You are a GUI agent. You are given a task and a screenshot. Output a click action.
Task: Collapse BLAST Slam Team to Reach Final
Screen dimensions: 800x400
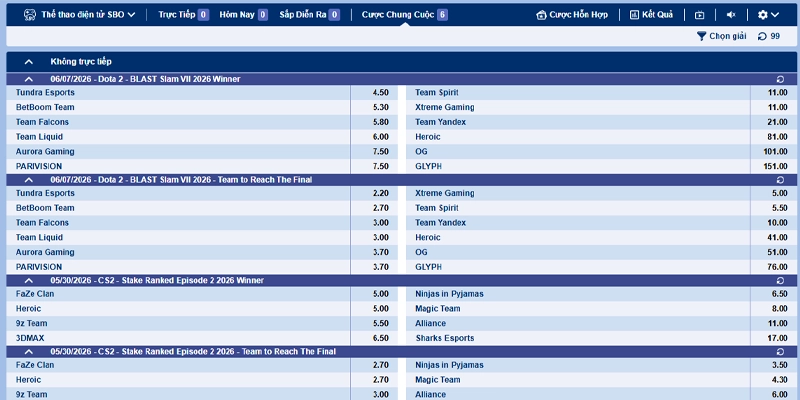pos(29,180)
